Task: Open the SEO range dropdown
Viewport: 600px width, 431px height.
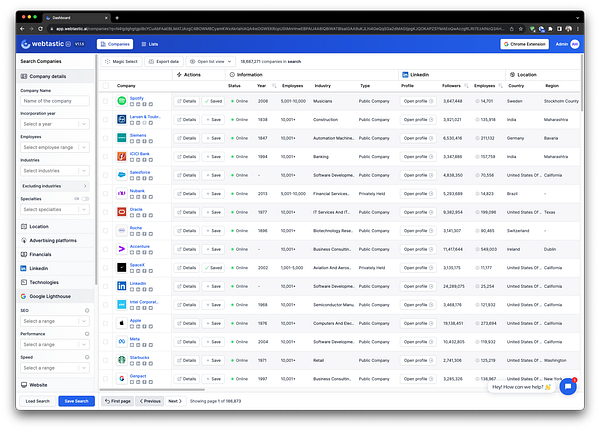Action: pyautogui.click(x=55, y=321)
